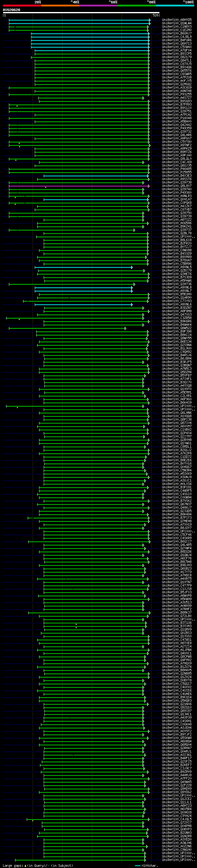Select label UniRef100_A3C6G9

(177, 88)
